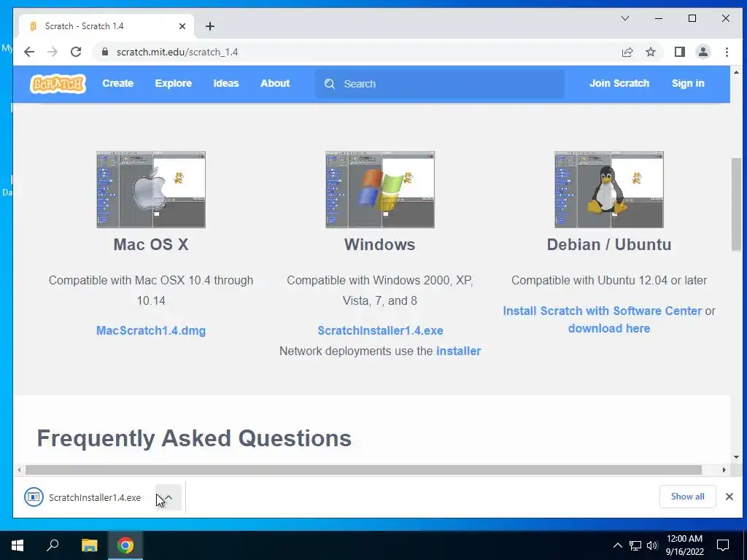Screen dimensions: 747x560
Task: Open the Chrome side panel icon
Action: tap(680, 52)
